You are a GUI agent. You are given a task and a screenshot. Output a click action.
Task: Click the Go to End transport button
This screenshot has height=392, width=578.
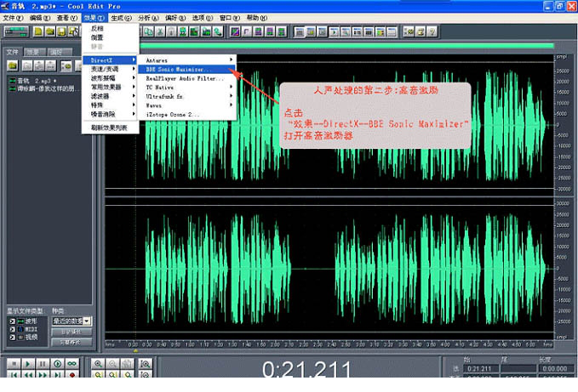click(x=57, y=374)
